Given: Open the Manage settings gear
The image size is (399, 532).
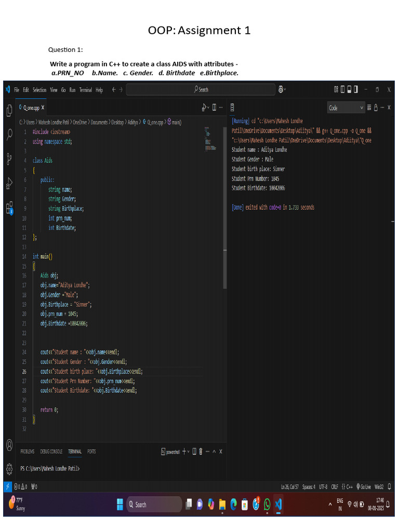Looking at the screenshot, I should 9,469.
